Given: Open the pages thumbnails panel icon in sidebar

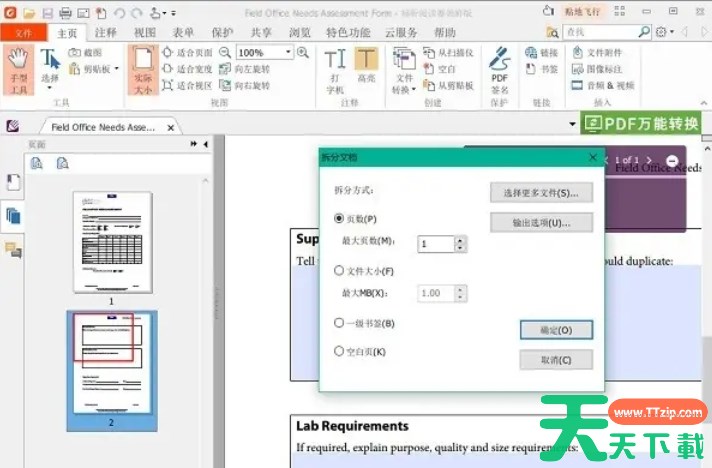Looking at the screenshot, I should pyautogui.click(x=13, y=216).
